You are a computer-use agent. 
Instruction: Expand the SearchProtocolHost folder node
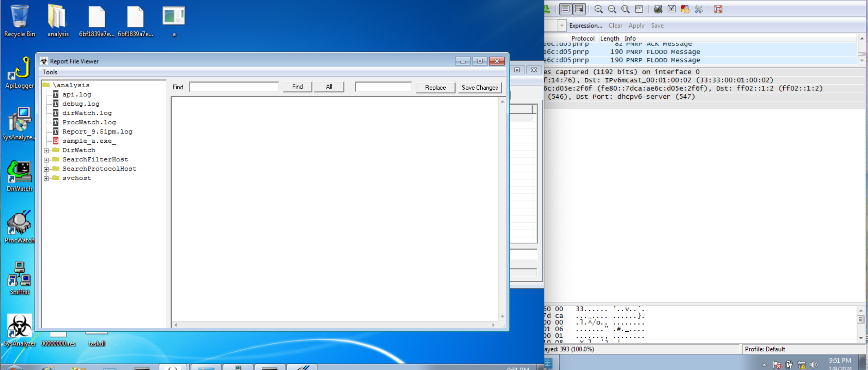46,169
